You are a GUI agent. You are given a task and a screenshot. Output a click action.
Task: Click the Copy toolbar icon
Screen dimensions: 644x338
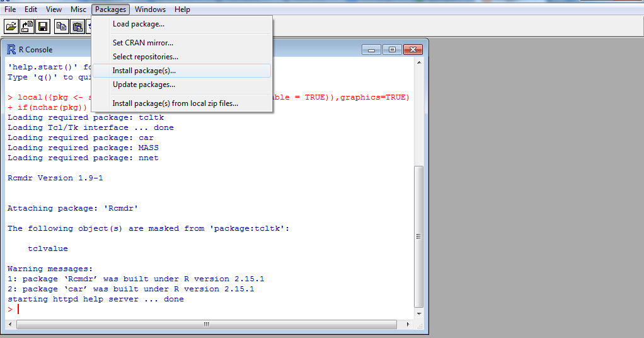coord(61,26)
